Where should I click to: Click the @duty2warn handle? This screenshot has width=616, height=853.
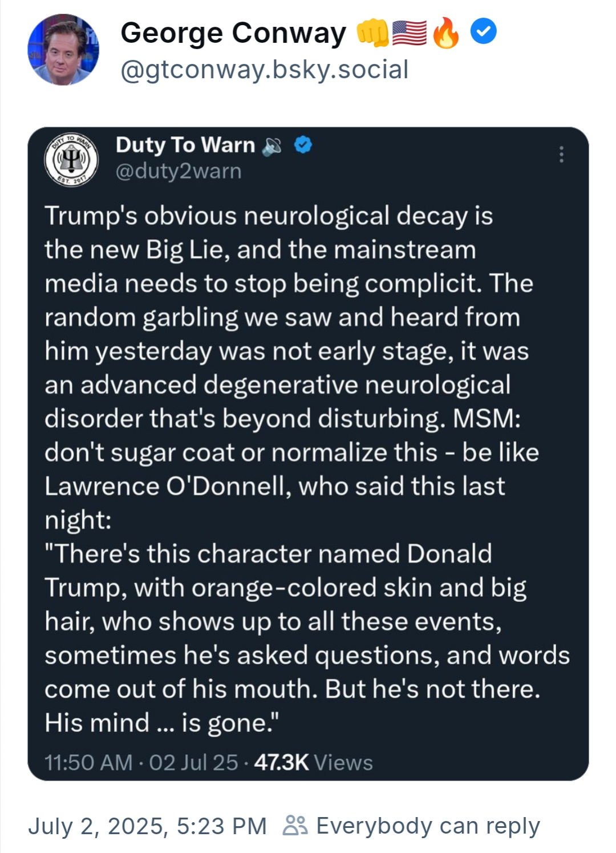[x=179, y=171]
